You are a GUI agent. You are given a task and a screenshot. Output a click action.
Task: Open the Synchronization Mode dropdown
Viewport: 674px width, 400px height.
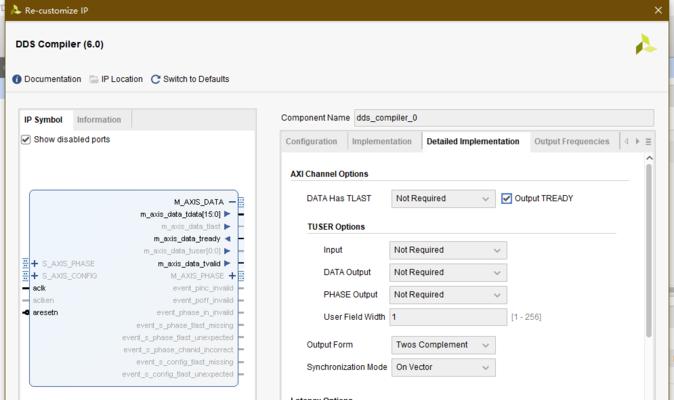coord(443,367)
